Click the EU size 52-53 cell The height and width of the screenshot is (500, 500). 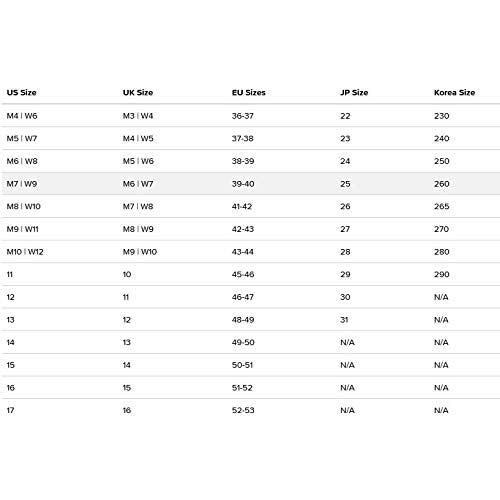coord(243,410)
